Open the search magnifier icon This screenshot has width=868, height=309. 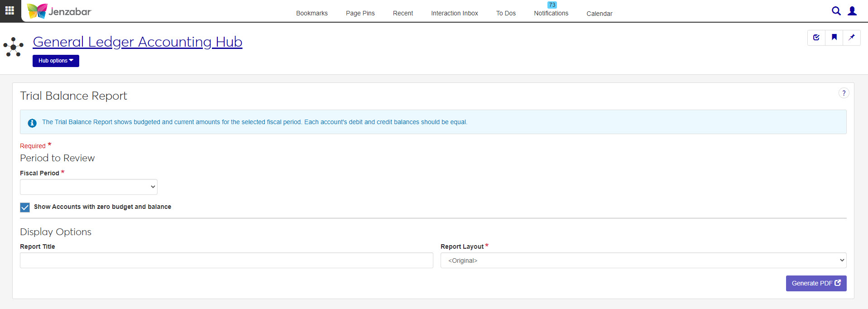click(836, 11)
